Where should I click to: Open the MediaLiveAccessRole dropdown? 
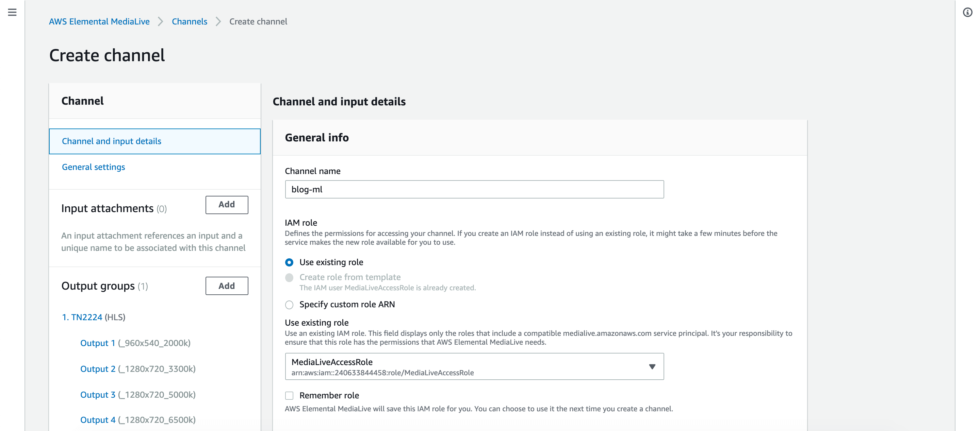click(x=474, y=366)
